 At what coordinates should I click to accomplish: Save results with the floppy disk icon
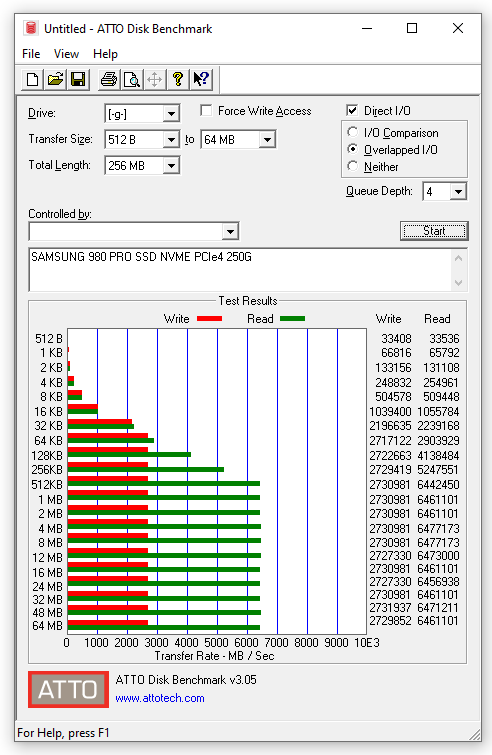point(78,79)
